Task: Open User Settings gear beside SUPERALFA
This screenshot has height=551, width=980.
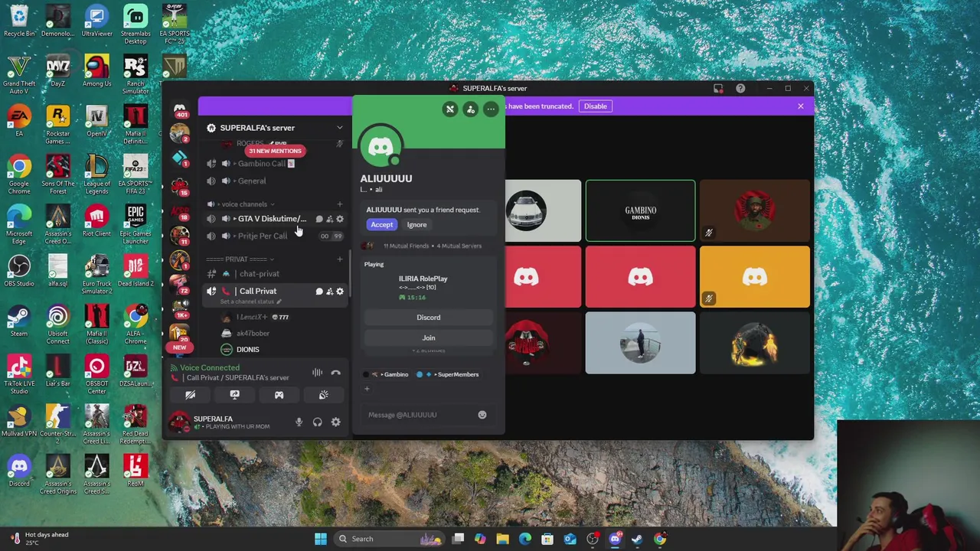Action: coord(335,422)
